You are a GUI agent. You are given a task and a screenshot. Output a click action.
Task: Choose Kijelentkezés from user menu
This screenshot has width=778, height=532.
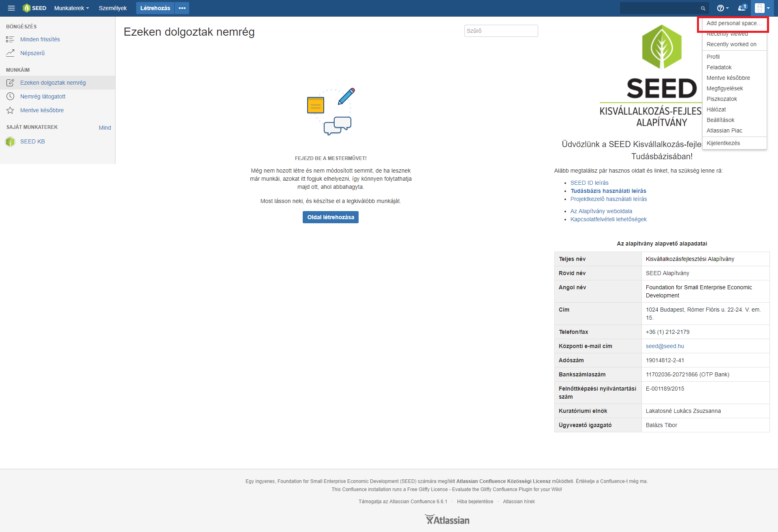pyautogui.click(x=723, y=143)
